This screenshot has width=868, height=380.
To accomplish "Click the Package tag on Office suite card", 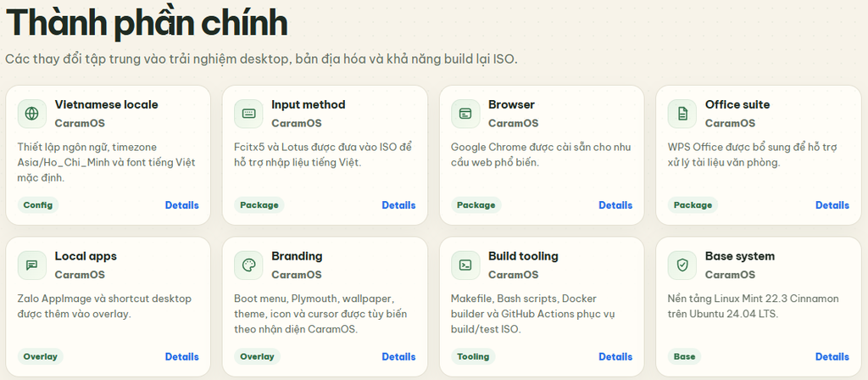I will coord(693,205).
